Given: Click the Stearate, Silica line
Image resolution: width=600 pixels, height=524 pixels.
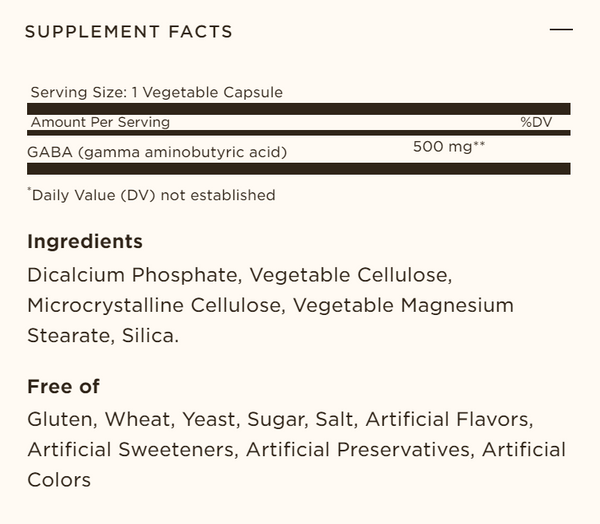Looking at the screenshot, I should point(103,336).
